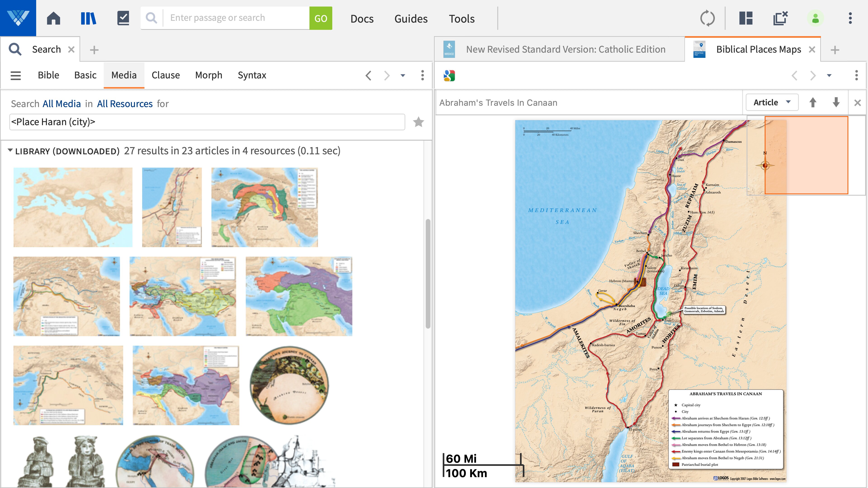The image size is (868, 488).
Task: Click the All Resources link
Action: click(x=125, y=103)
